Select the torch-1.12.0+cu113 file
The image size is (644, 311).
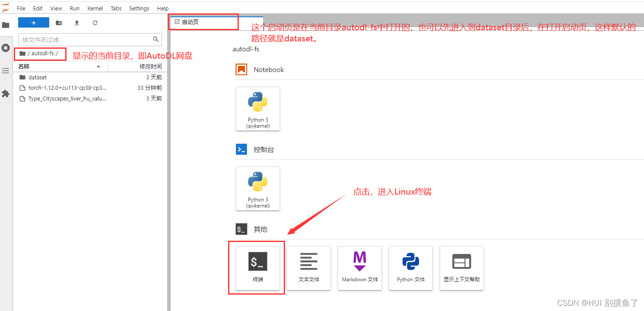point(90,88)
